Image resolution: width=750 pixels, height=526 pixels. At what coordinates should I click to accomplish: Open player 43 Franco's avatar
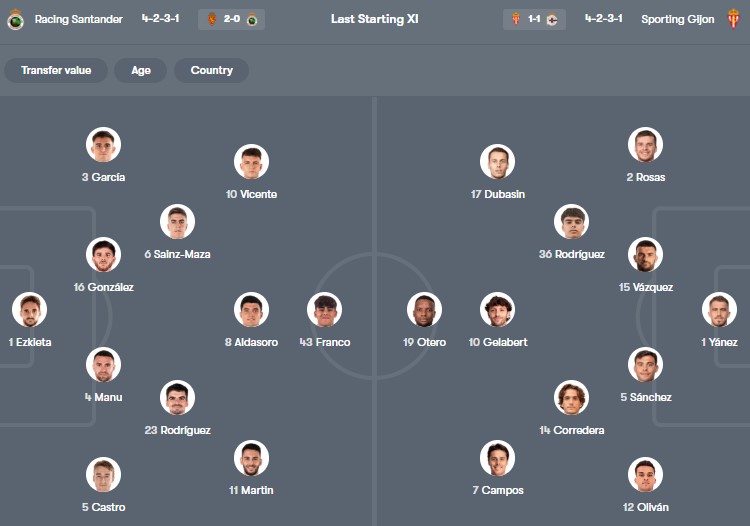click(x=325, y=310)
